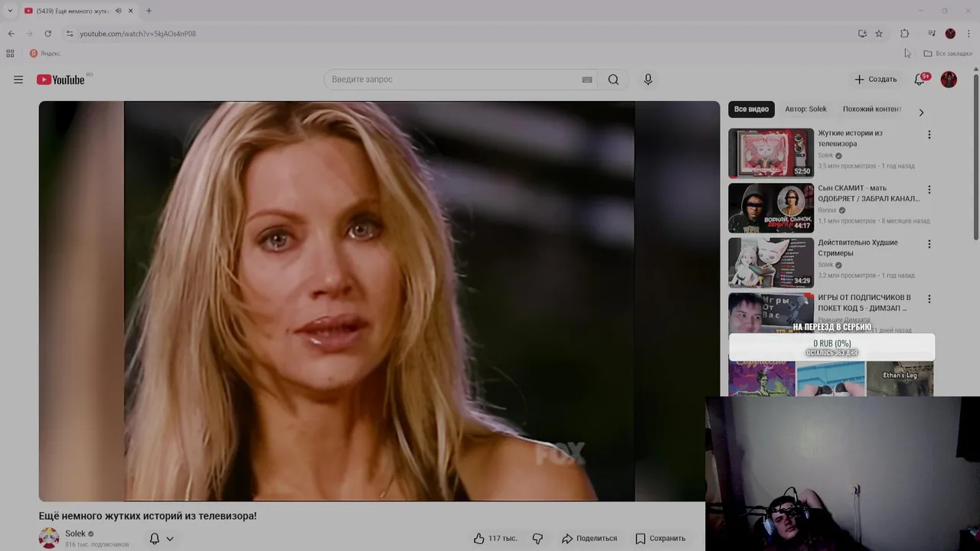The height and width of the screenshot is (551, 980).
Task: Open new browser tab with plus icon
Action: pos(149,11)
